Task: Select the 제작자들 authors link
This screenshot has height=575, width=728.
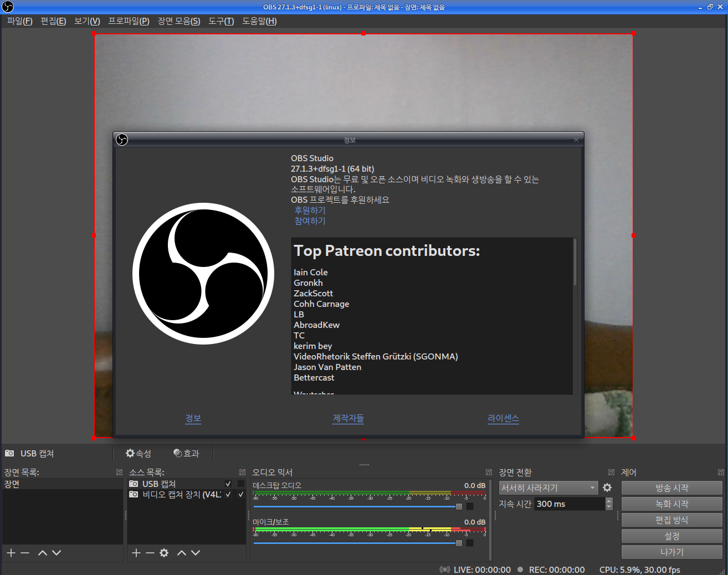Action: pos(348,418)
